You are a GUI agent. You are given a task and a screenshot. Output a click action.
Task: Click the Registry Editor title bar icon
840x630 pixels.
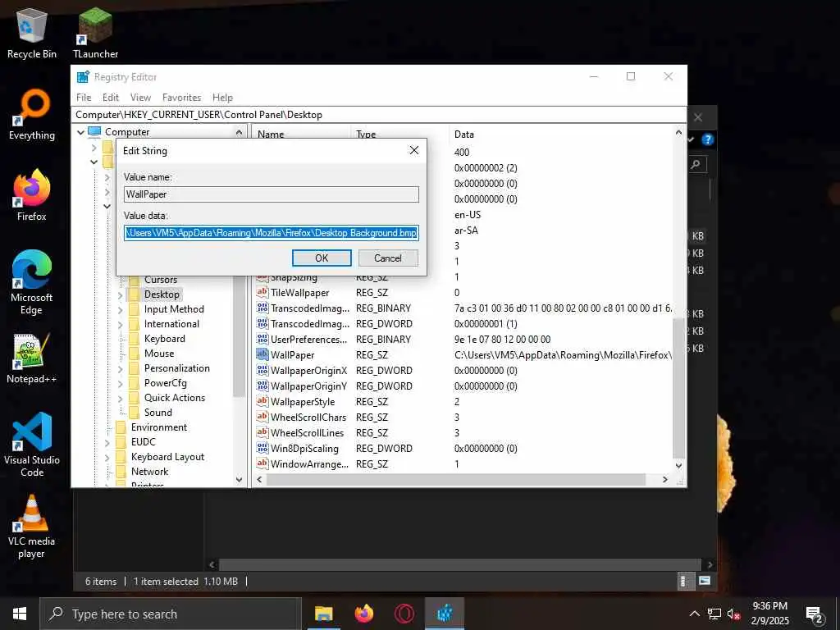click(83, 76)
